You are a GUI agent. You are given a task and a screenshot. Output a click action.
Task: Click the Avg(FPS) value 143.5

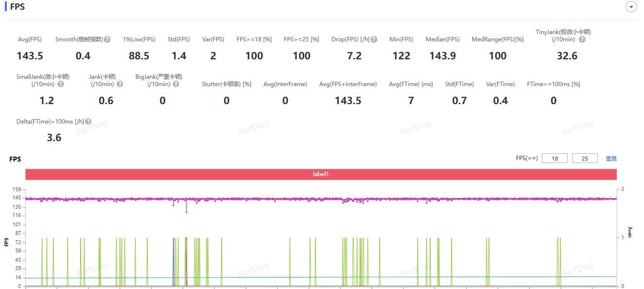(x=30, y=56)
